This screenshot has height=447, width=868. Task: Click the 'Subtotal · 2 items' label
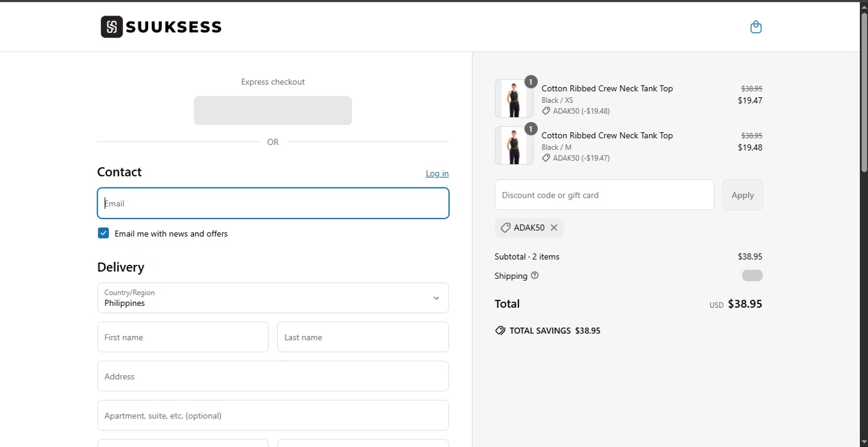527,256
